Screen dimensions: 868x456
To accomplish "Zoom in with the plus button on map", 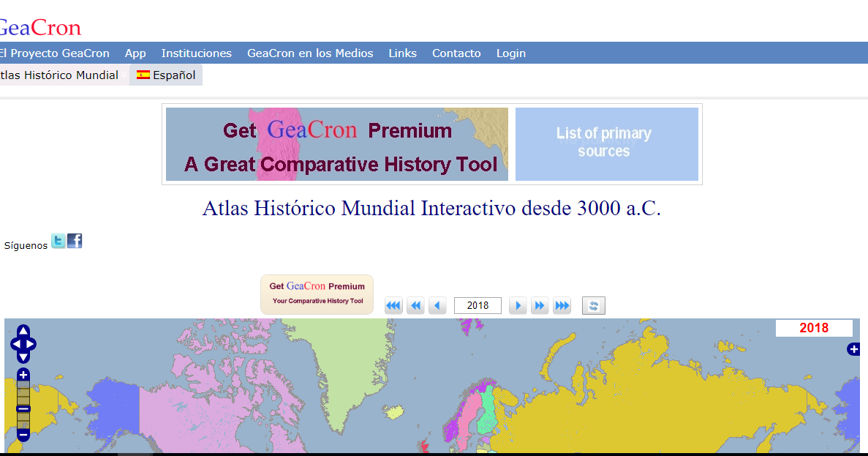I will pos(23,374).
